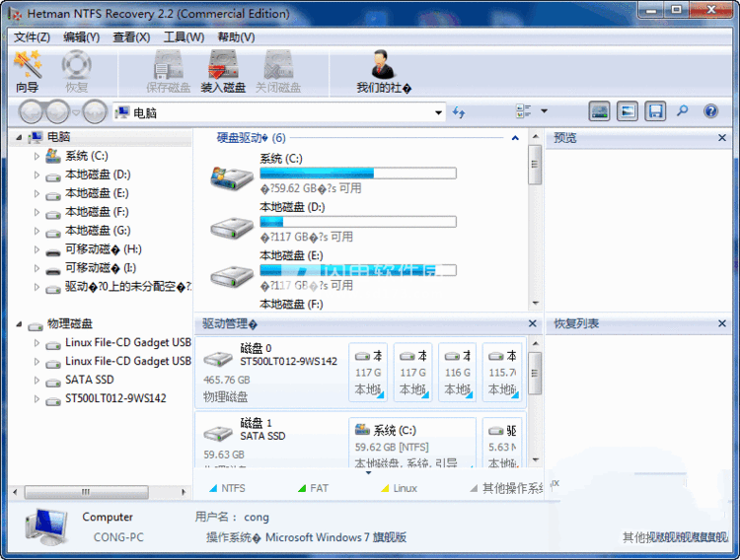Select 系统 (C:) 59.62 GB NTFS partition block
740x560 pixels.
412,443
